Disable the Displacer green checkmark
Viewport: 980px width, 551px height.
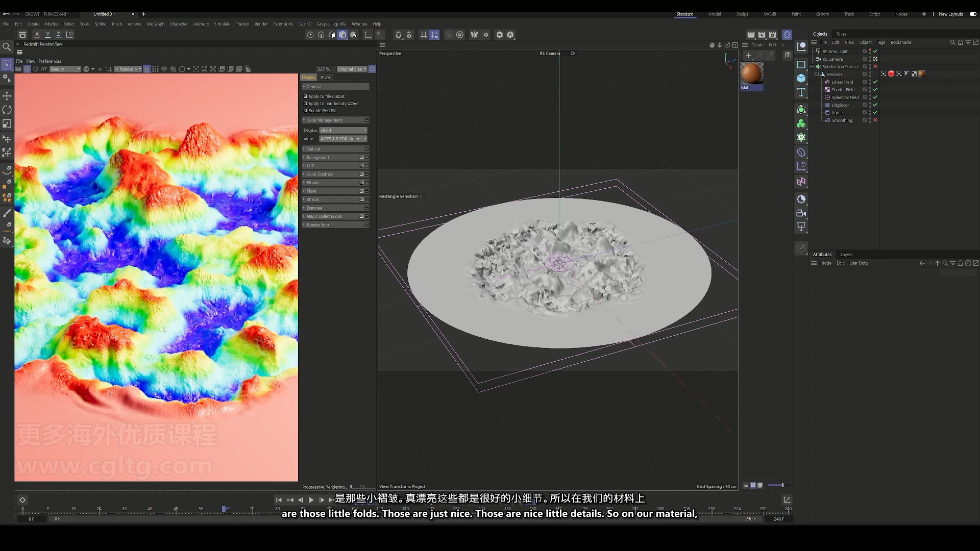point(875,105)
